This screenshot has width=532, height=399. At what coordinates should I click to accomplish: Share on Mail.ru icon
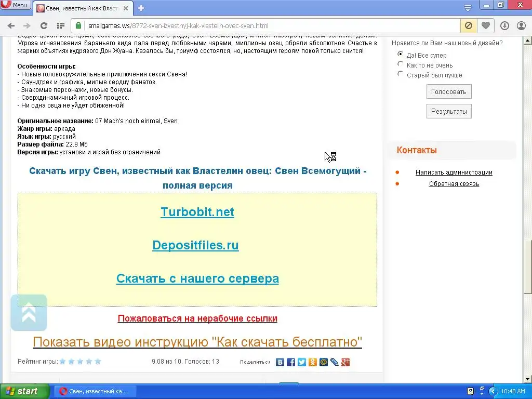[324, 362]
